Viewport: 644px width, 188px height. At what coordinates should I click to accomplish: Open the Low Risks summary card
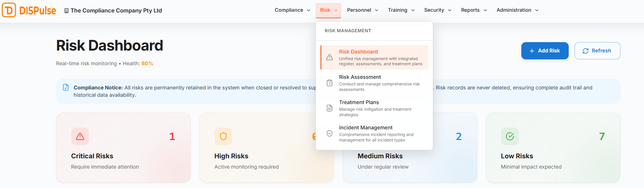553,147
